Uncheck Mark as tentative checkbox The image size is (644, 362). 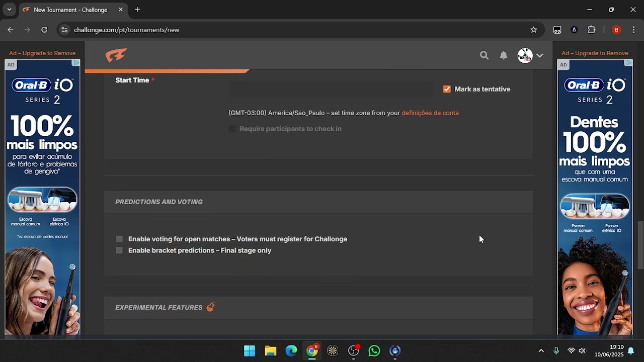click(447, 89)
